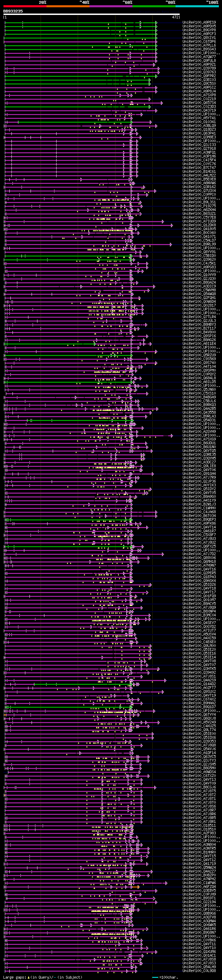
Task: Select the UniRef100_A7QW77 label
Action: tap(199, 57)
